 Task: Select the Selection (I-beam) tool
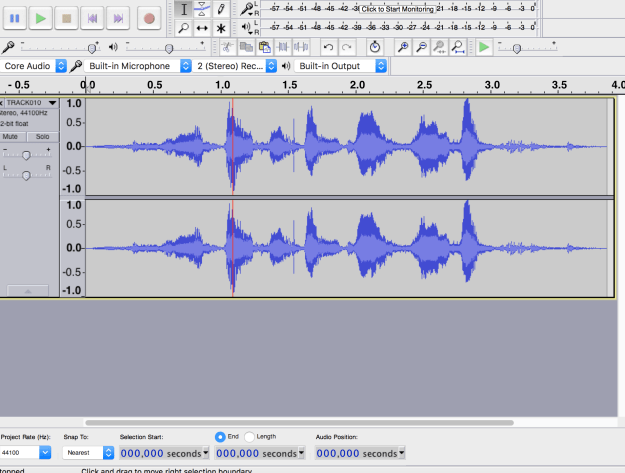pos(182,9)
